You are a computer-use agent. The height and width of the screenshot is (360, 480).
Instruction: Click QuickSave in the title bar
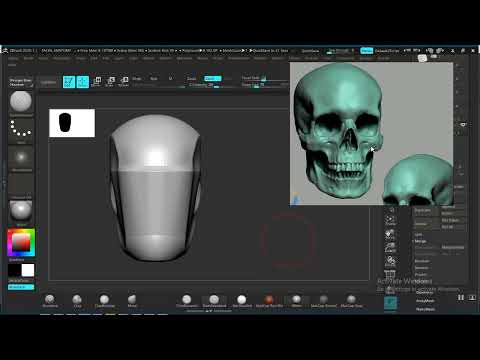[x=310, y=51]
